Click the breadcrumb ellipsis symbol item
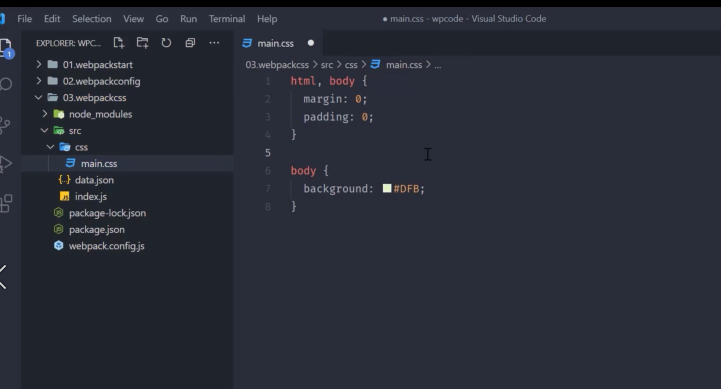721x389 pixels. [438, 65]
